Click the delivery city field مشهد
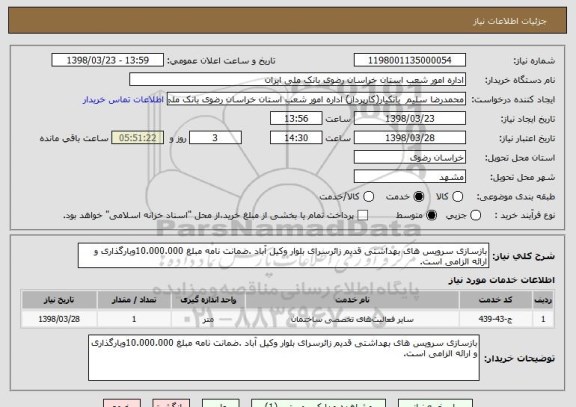The height and width of the screenshot is (407, 576). 410,177
